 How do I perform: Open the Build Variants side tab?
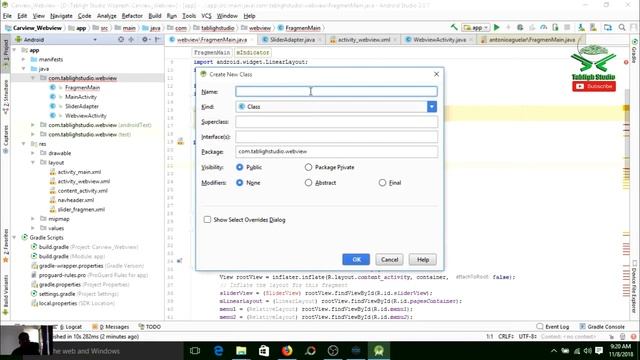point(6,295)
